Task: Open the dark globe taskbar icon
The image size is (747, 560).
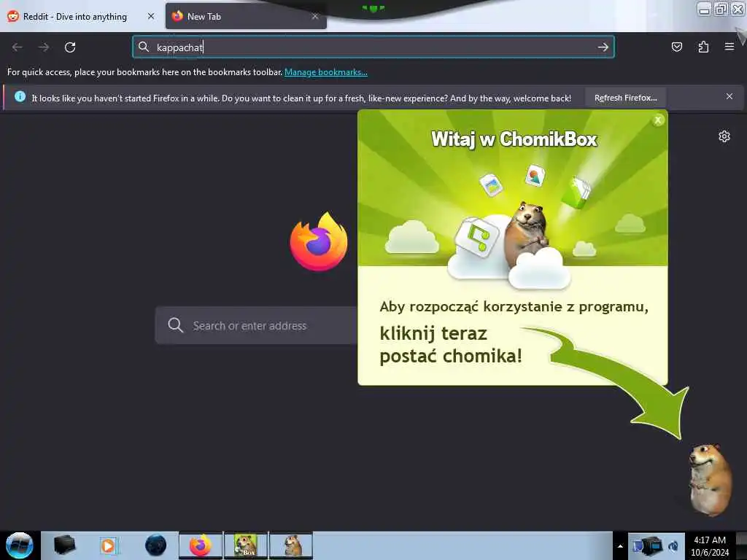Action: pos(156,545)
